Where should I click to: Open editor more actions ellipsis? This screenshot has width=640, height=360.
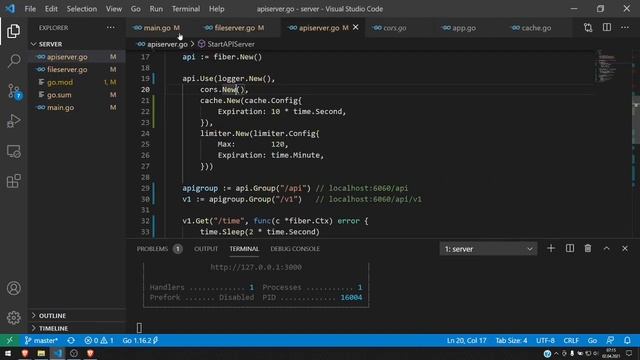tap(625, 28)
